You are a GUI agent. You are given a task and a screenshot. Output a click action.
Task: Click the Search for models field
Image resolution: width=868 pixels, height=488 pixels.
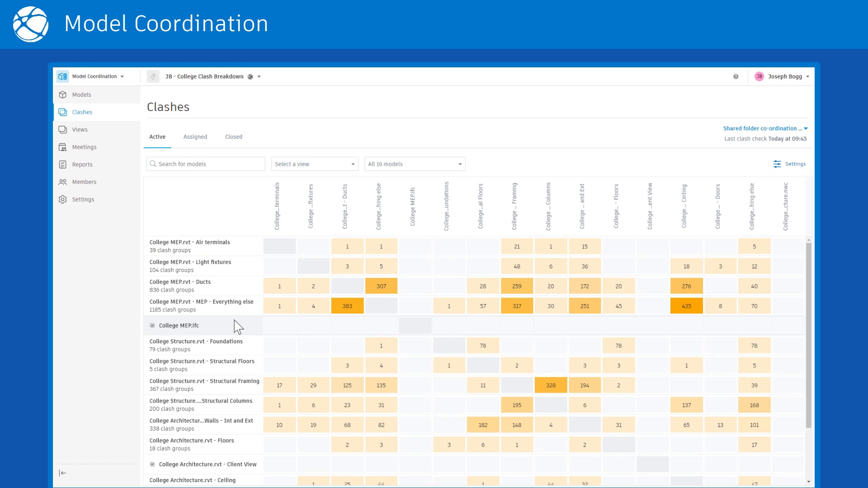pyautogui.click(x=206, y=164)
